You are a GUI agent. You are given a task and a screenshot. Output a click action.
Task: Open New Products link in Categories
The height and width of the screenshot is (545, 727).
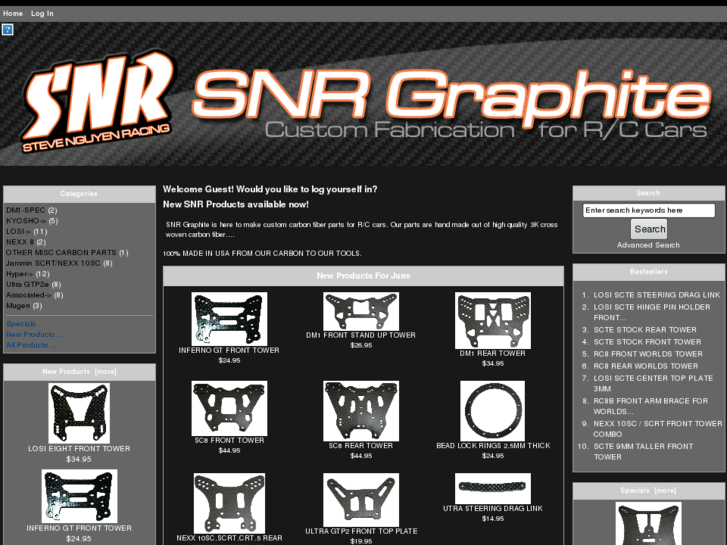point(35,334)
